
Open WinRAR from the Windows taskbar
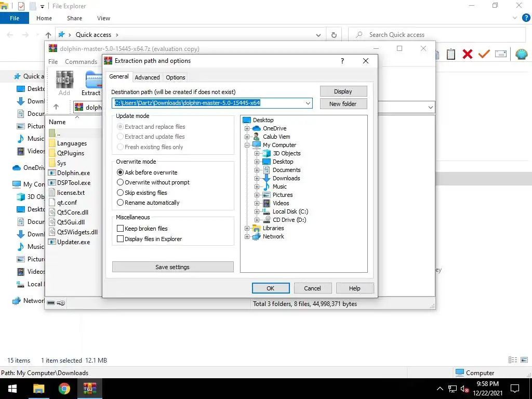click(90, 389)
